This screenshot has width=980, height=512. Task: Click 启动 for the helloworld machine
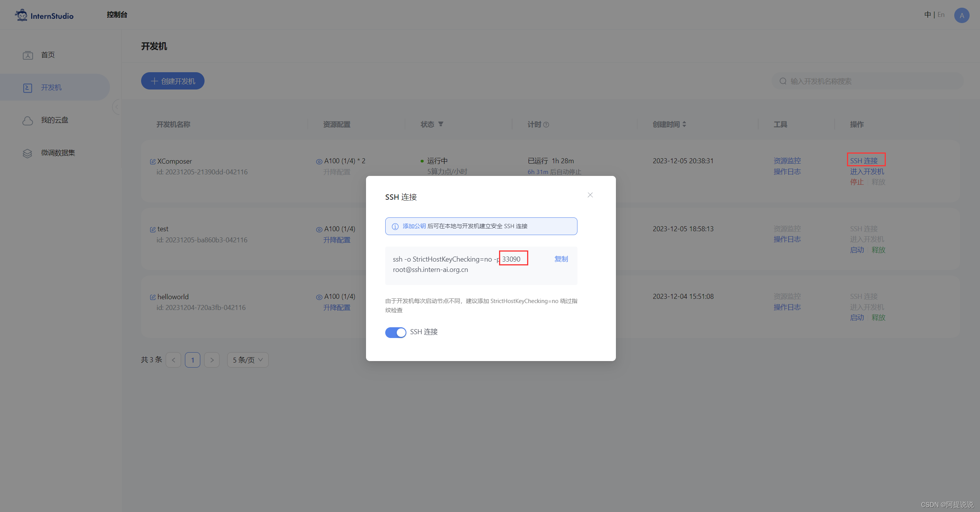point(857,317)
